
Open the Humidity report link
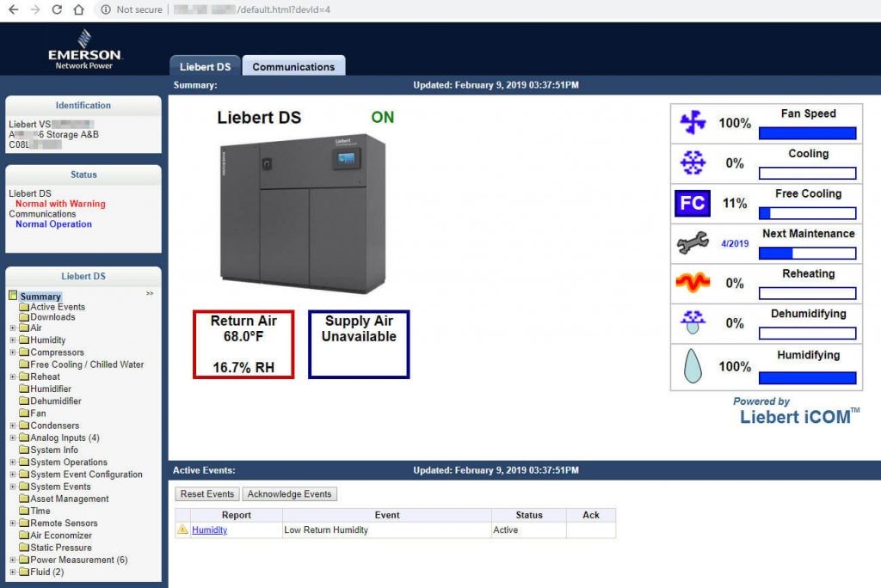pyautogui.click(x=210, y=530)
